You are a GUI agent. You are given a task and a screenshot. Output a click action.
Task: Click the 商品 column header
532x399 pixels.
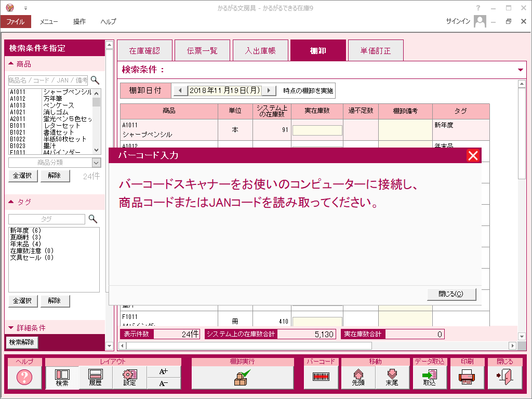coord(169,111)
